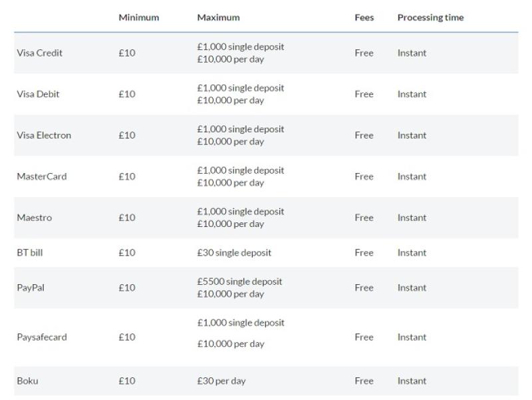Select the Visa Electron row label
Viewport: 532px width, 400px height.
[44, 136]
